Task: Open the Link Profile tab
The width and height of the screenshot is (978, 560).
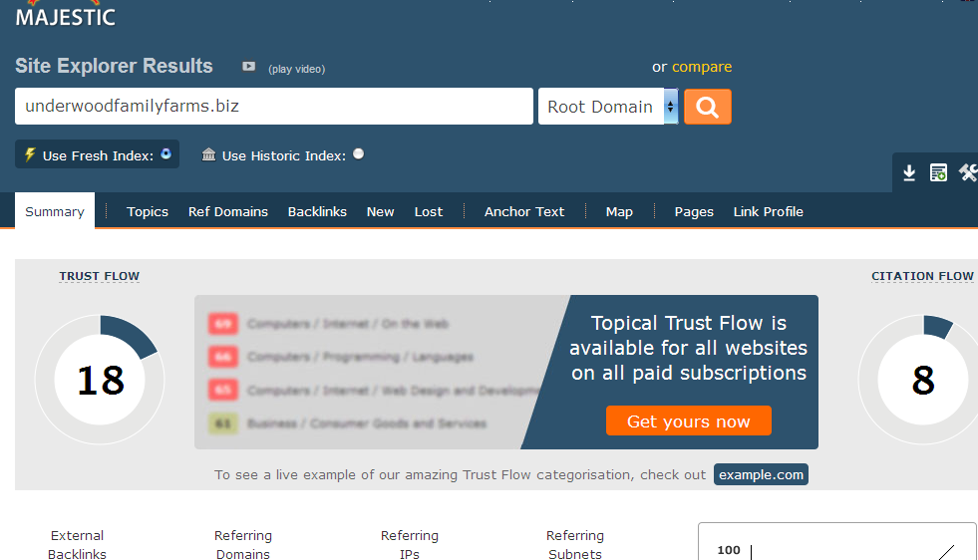Action: point(768,212)
